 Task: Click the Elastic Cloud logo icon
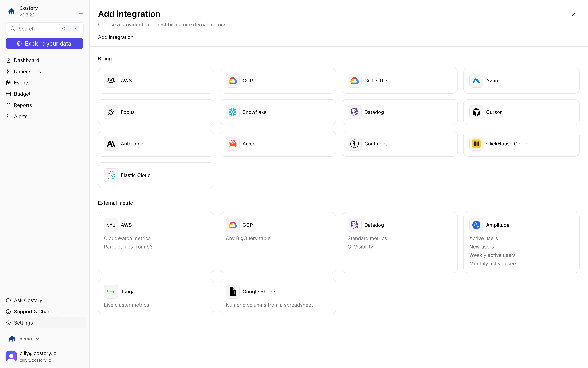pos(111,175)
